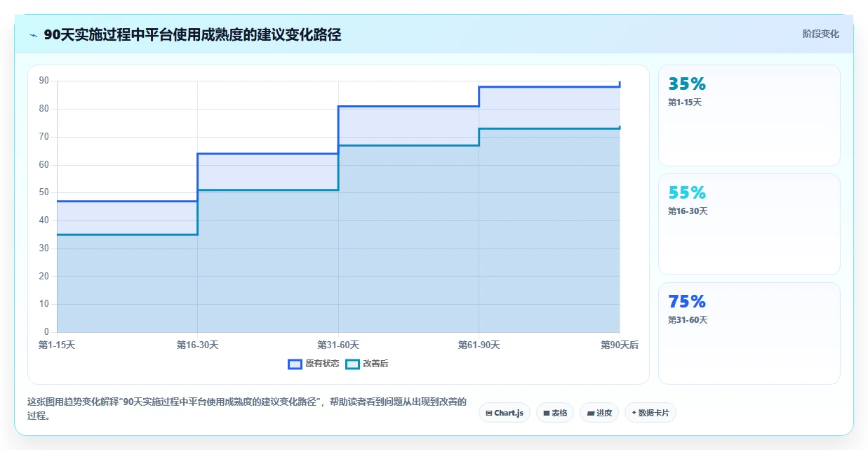Click the 90 y-axis value

coord(44,81)
